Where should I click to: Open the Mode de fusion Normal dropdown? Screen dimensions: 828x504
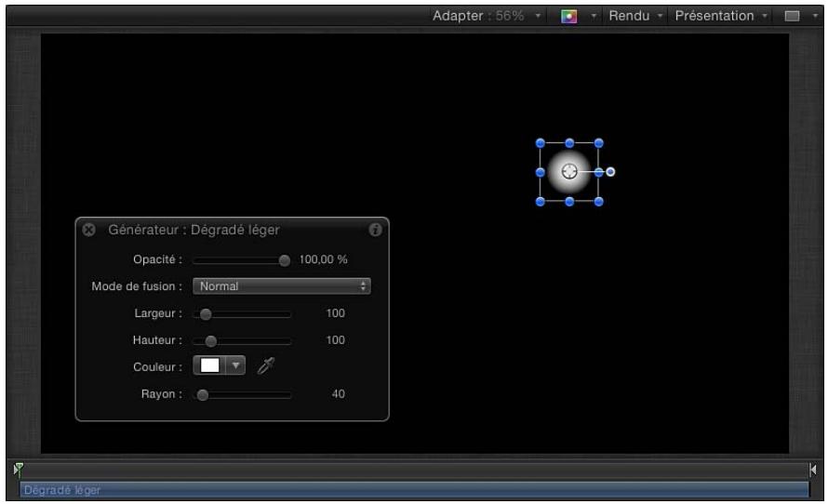click(282, 286)
